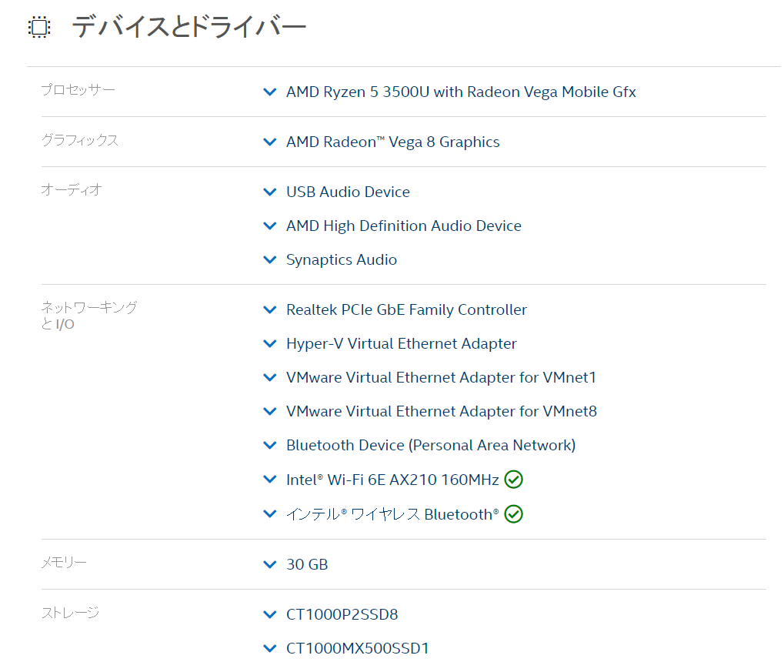
Task: Open CT1000MX500SSD1 storage entry
Action: click(357, 648)
